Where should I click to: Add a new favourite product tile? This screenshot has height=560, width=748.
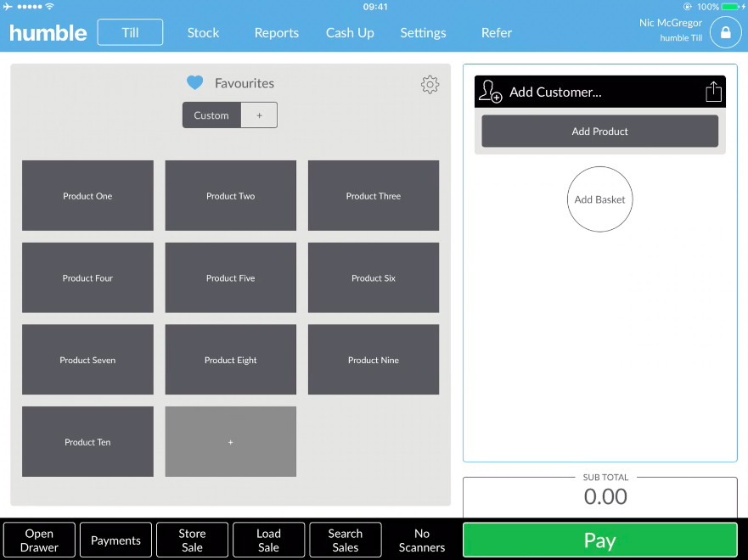coord(230,441)
